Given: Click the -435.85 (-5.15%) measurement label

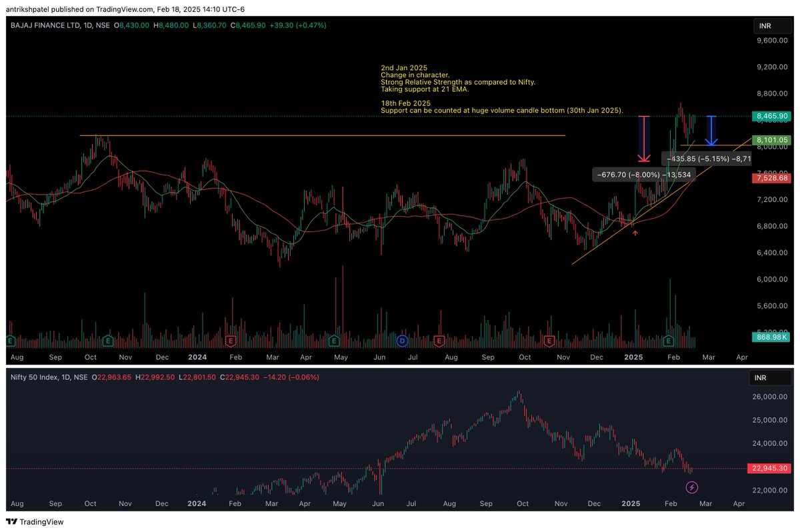Looking at the screenshot, I should tap(707, 158).
